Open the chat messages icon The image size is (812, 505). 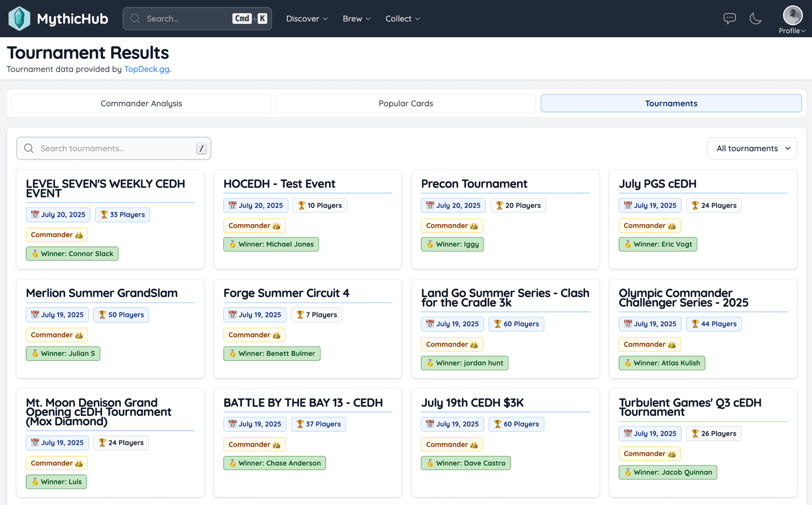[730, 19]
